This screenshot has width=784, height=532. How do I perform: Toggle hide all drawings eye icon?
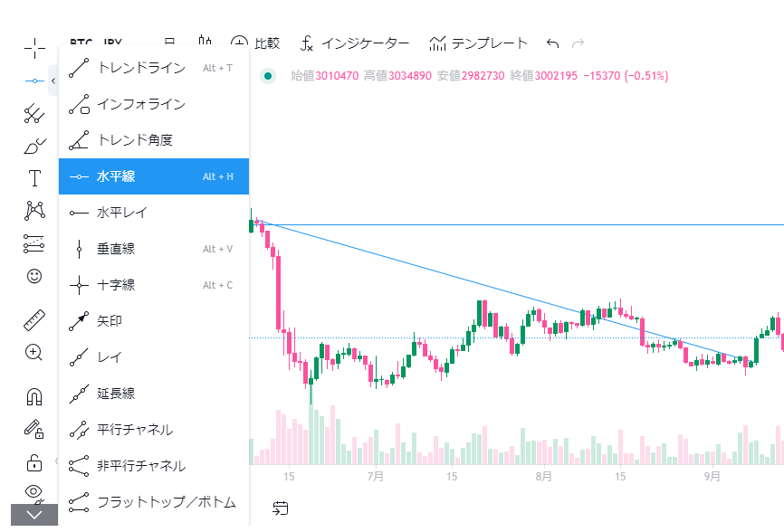[x=34, y=491]
